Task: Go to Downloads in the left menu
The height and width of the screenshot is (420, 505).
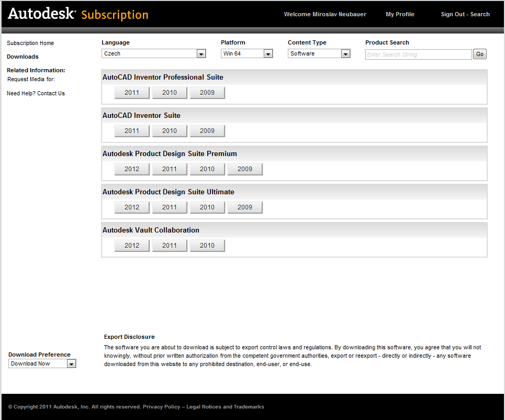Action: point(23,57)
